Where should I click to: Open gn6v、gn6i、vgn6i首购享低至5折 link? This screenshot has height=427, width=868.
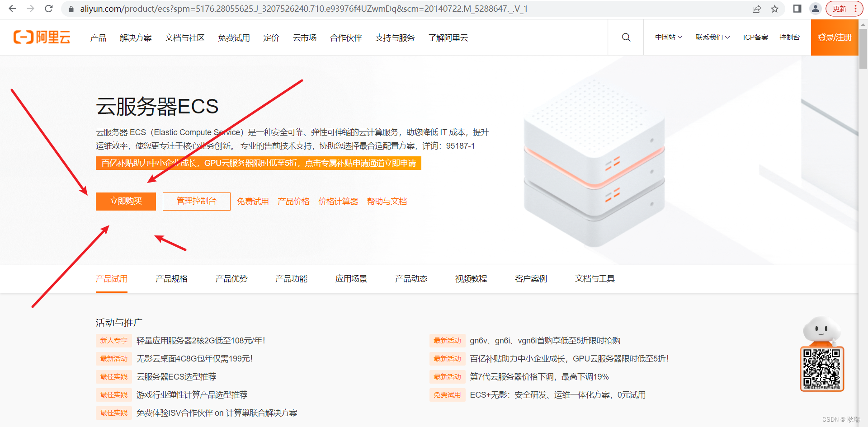point(545,341)
